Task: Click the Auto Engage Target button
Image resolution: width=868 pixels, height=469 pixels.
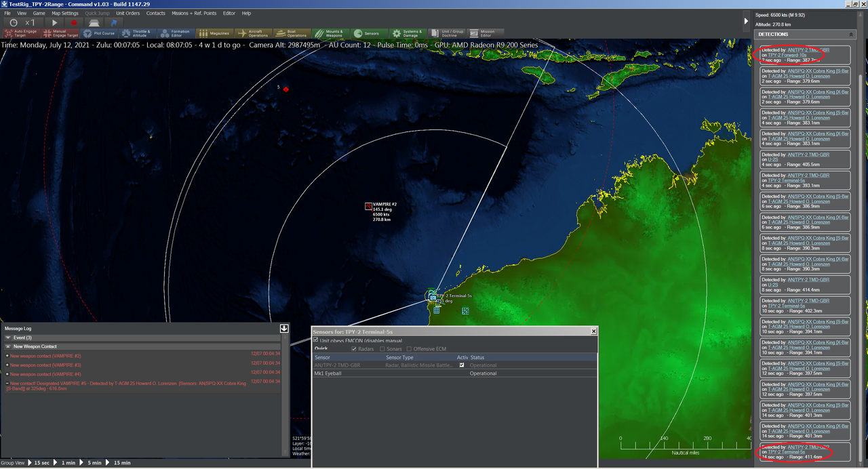Action: (20, 33)
